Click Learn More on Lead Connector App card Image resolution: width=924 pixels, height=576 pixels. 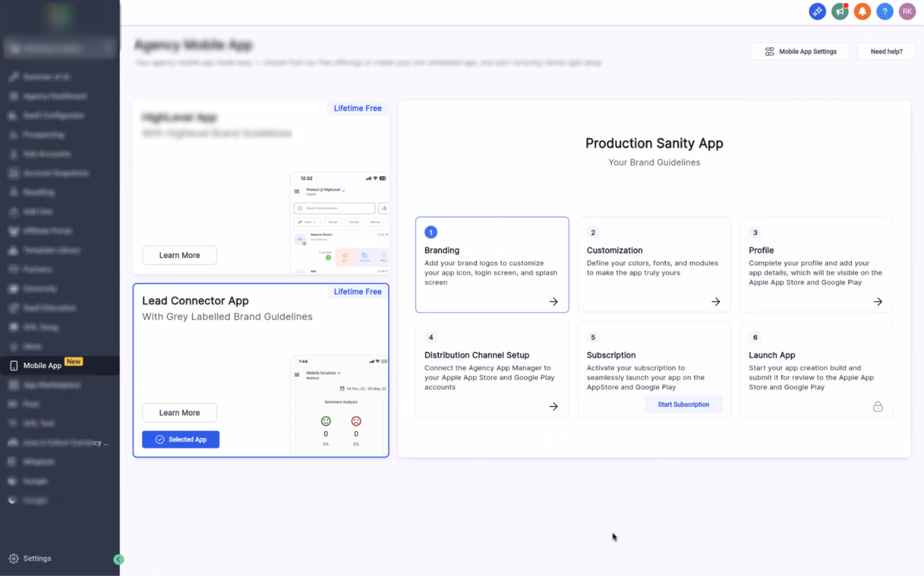point(179,413)
